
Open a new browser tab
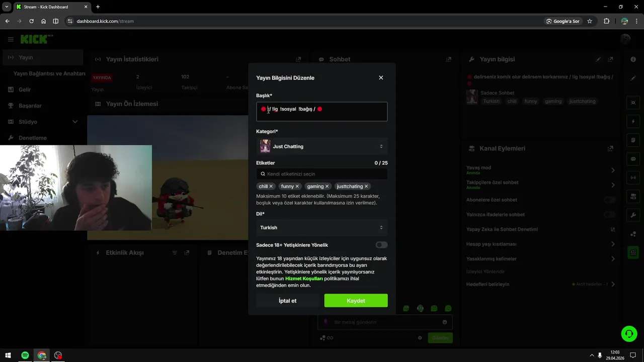(98, 7)
